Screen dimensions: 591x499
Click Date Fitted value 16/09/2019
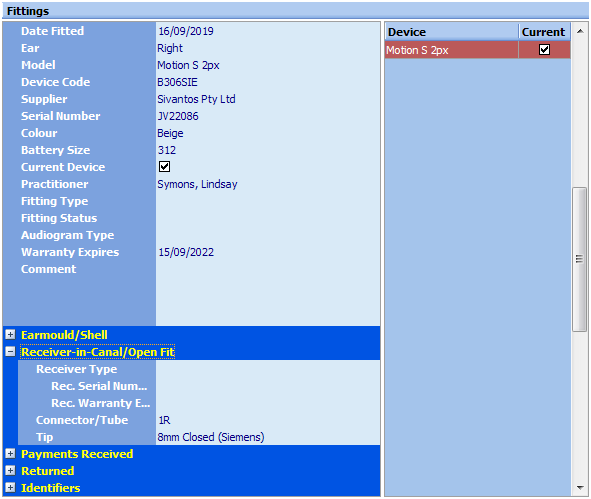click(186, 31)
